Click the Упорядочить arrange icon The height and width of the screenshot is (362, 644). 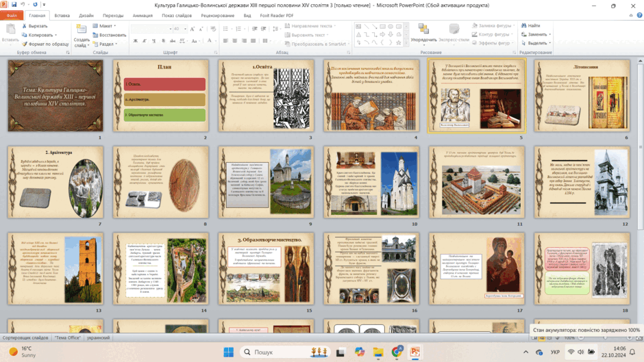click(x=423, y=29)
